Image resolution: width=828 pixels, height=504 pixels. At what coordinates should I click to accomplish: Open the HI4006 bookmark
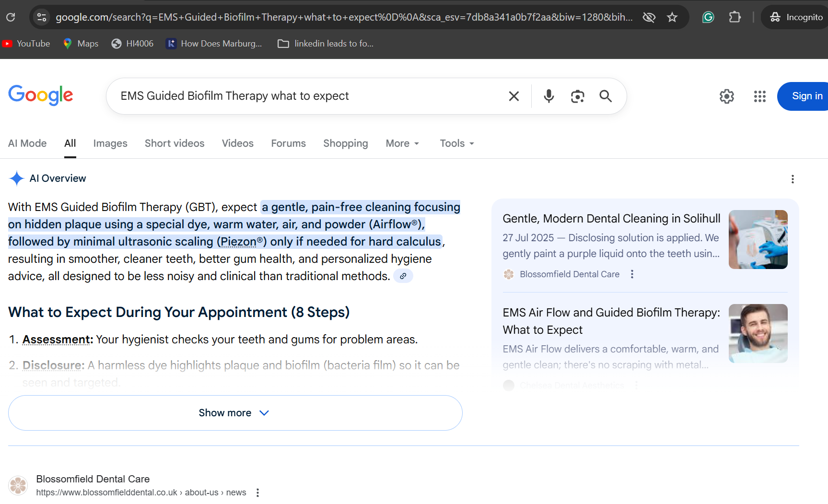(x=132, y=44)
